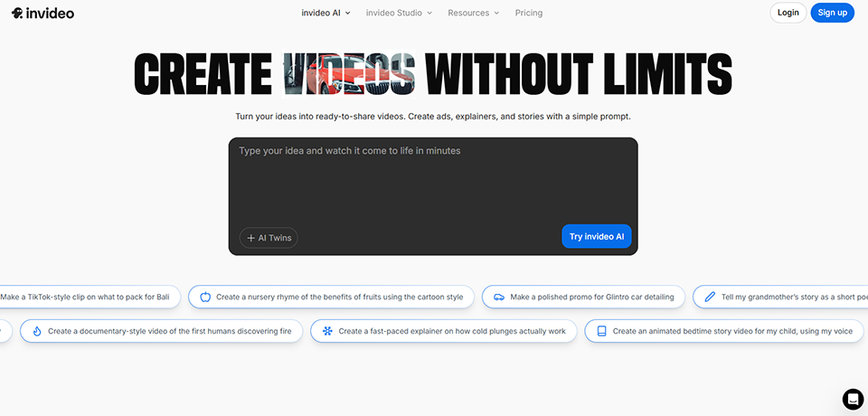
Task: Expand the invideo Studio dropdown menu
Action: [399, 13]
